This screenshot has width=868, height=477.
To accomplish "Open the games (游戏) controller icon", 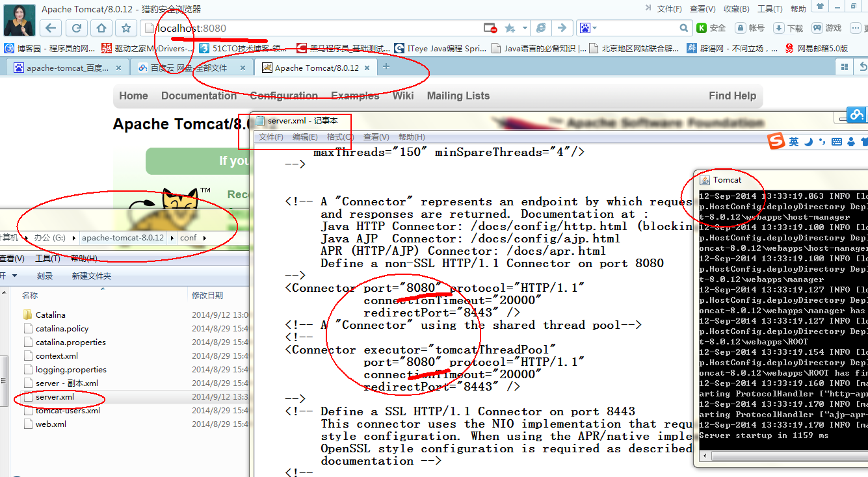I will [826, 28].
